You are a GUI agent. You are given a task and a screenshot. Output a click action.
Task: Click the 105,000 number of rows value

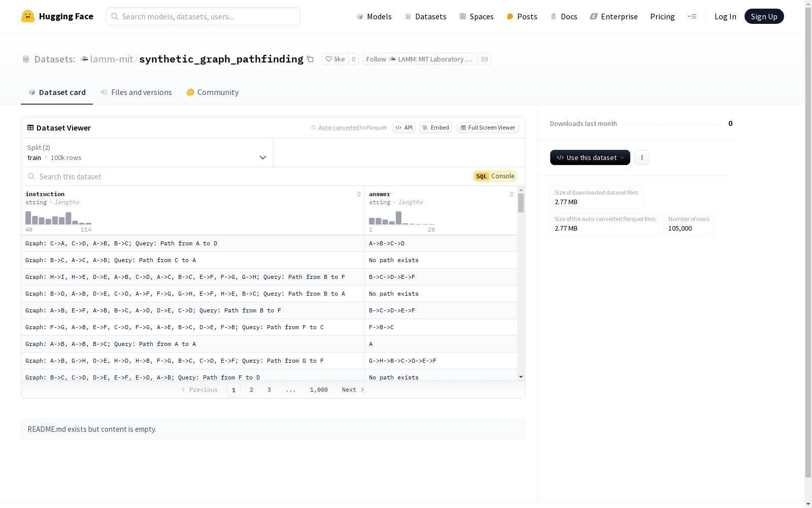[x=680, y=229]
